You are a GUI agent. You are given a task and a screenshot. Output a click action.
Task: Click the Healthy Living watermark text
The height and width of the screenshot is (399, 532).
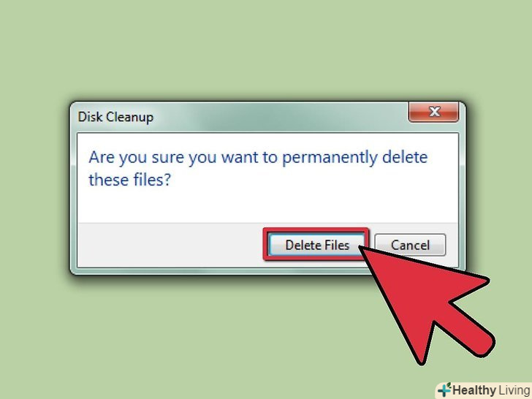point(491,390)
